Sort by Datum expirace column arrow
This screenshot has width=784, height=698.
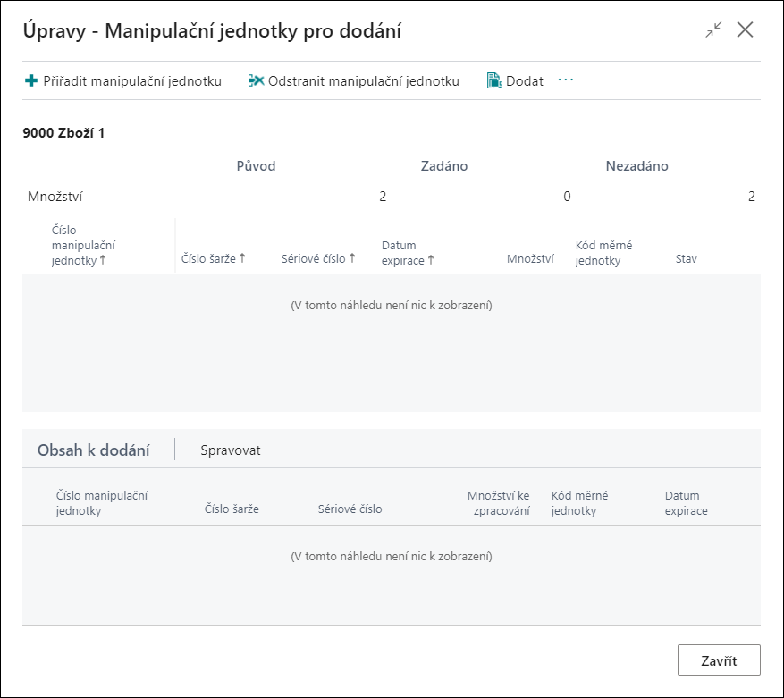click(431, 260)
